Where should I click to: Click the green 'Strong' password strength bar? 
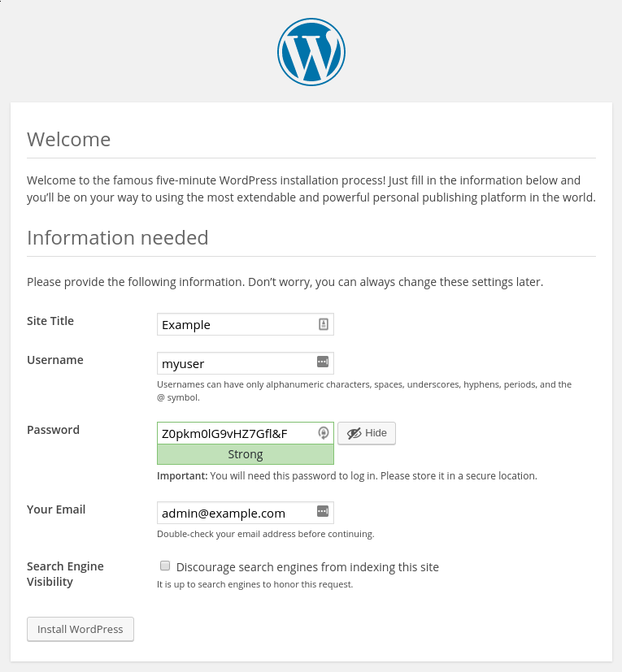[245, 454]
